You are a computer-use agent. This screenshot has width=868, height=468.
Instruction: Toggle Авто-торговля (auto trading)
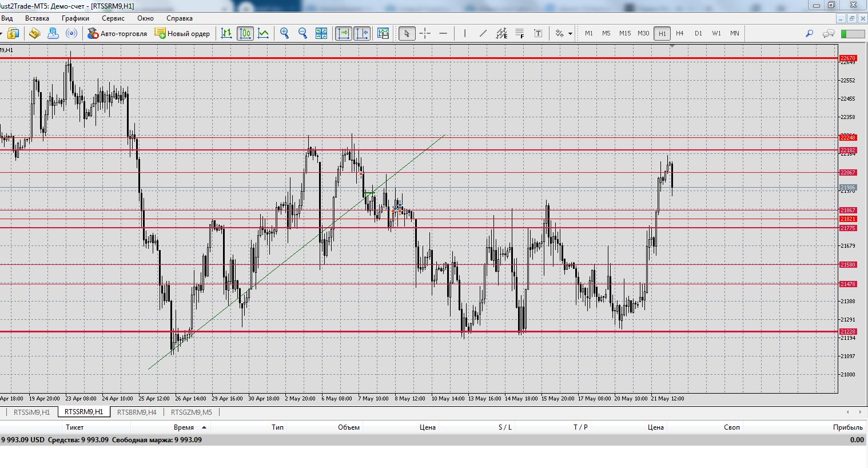(x=117, y=33)
